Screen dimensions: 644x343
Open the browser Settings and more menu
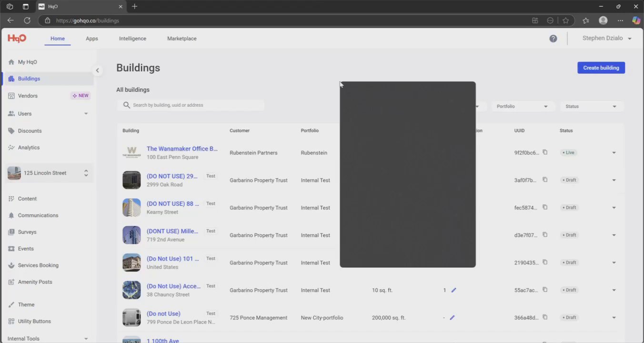point(620,20)
